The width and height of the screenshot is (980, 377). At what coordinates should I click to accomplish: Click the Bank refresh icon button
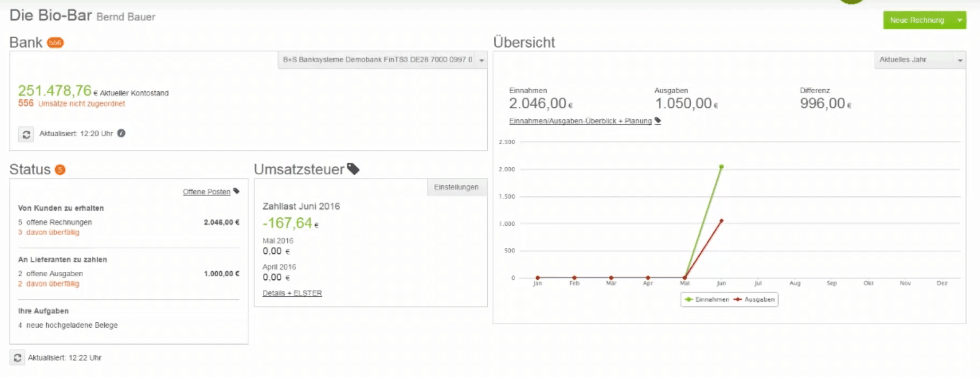(26, 134)
